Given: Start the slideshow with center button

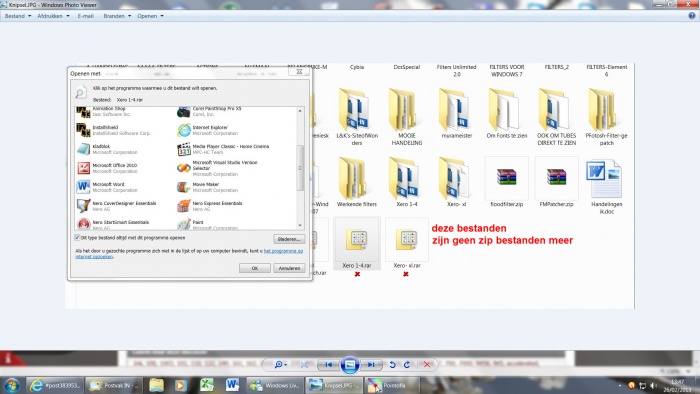Looking at the screenshot, I should pyautogui.click(x=350, y=365).
